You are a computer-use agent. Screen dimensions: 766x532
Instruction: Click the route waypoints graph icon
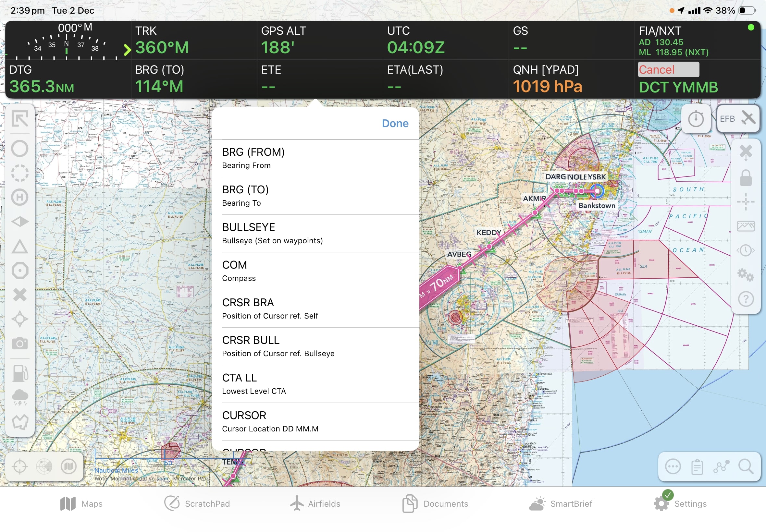[722, 467]
